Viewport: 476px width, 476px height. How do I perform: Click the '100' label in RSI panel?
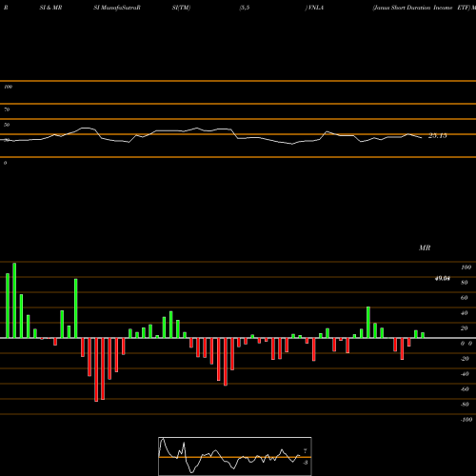[x=8, y=87]
